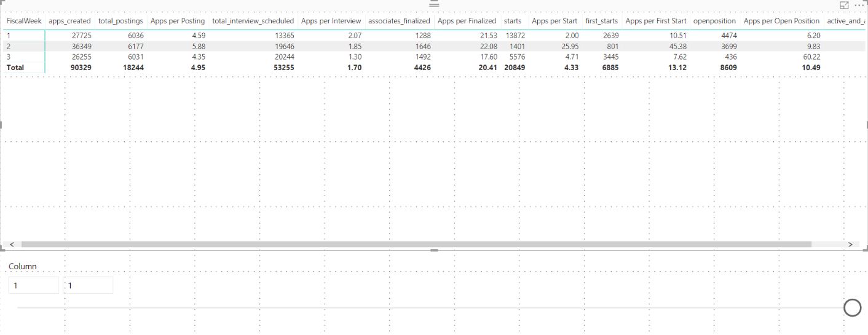Viewport: 868px width, 335px height.
Task: Open More options ellipsis menu
Action: 859,5
